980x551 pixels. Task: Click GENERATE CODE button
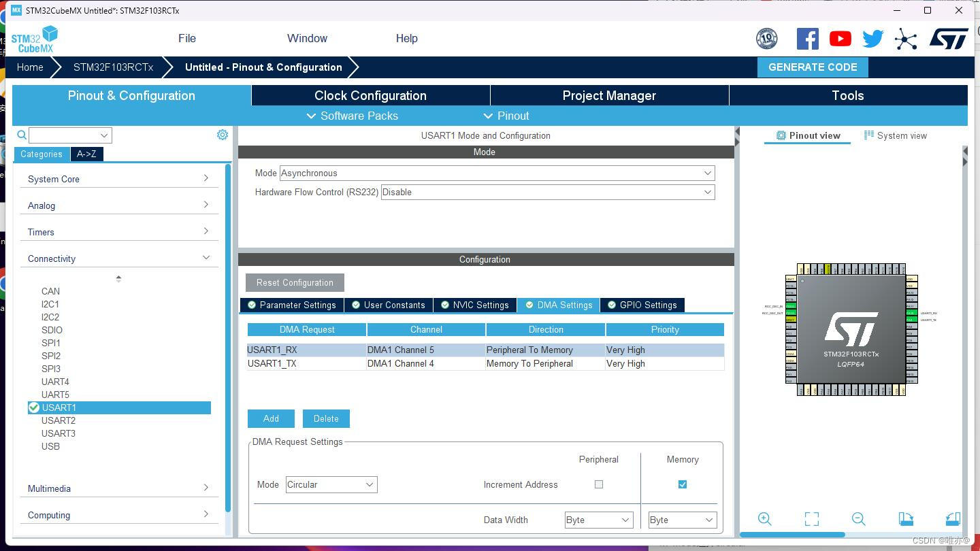(x=813, y=67)
